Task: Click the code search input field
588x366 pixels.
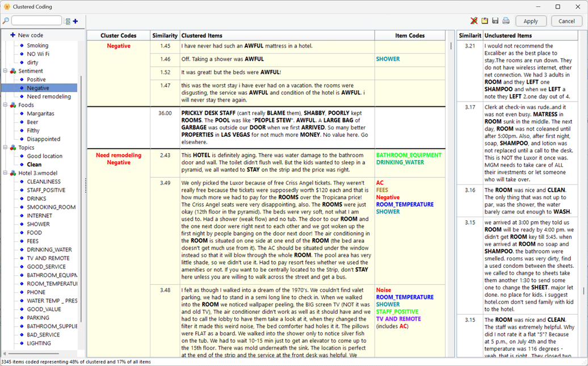Action: point(36,20)
